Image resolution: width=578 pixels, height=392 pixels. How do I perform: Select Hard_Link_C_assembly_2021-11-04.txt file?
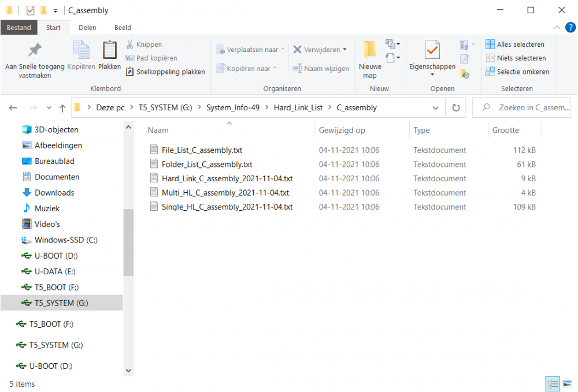(x=227, y=178)
